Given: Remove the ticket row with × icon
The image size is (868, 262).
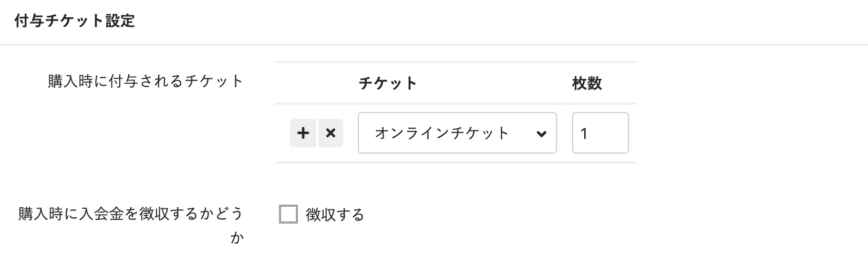Looking at the screenshot, I should [330, 133].
